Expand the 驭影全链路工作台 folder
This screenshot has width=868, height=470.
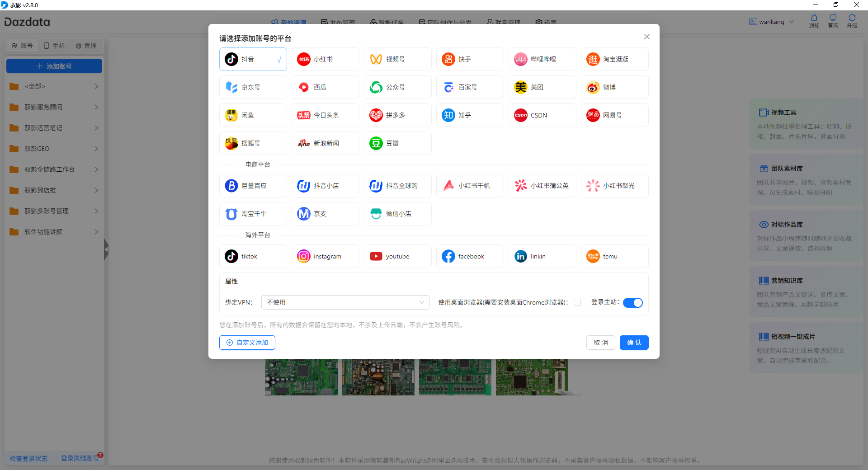[54, 169]
